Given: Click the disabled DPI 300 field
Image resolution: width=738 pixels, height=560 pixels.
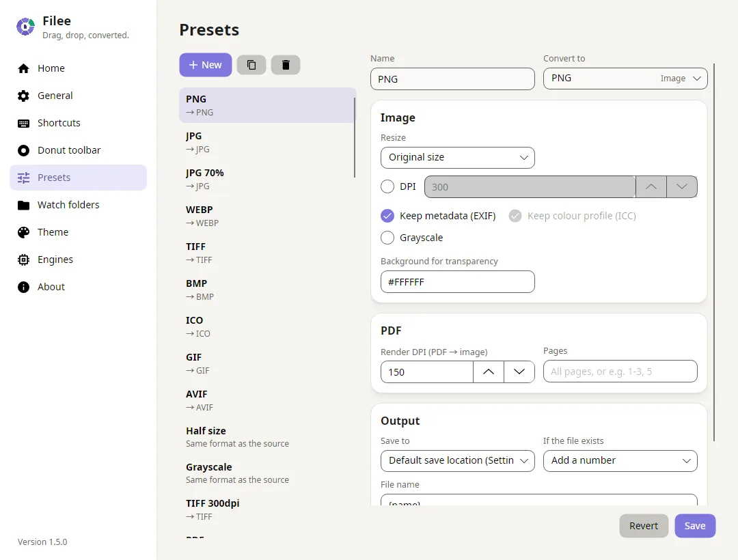Looking at the screenshot, I should pyautogui.click(x=530, y=186).
